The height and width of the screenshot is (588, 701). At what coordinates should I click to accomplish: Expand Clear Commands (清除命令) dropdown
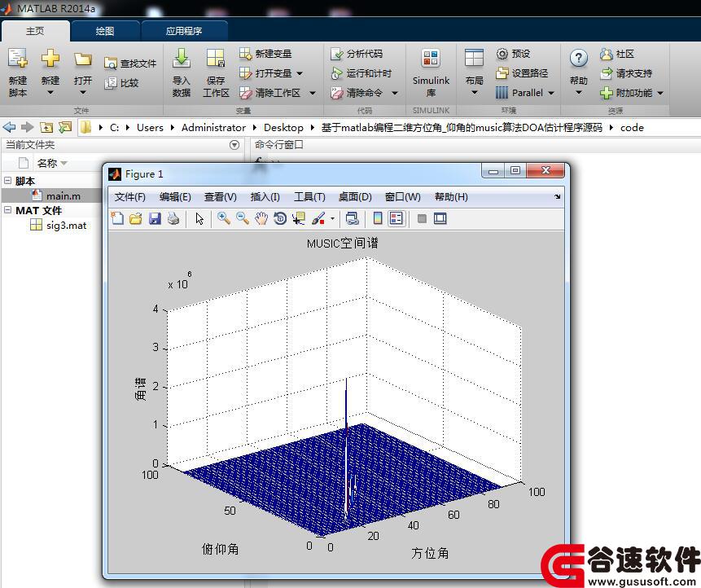coord(395,93)
